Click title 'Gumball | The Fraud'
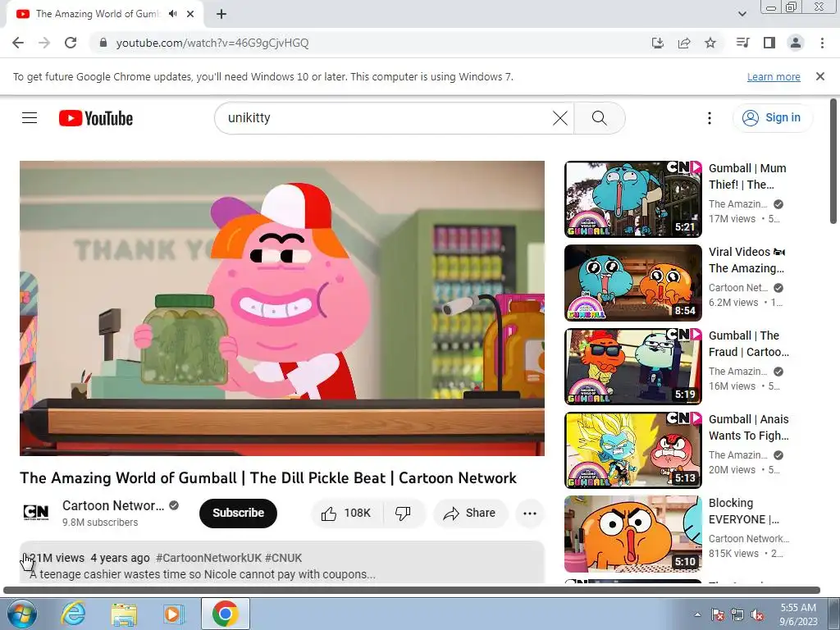The image size is (840, 630). point(749,344)
